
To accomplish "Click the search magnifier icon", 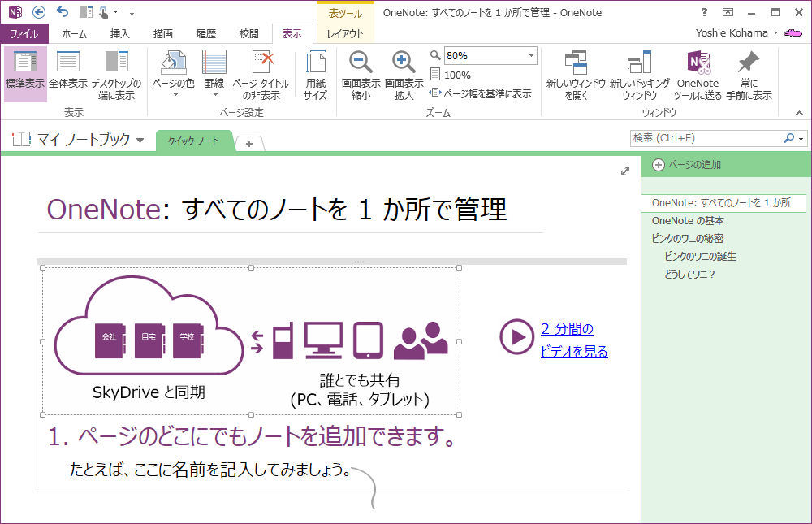I will coord(788,138).
